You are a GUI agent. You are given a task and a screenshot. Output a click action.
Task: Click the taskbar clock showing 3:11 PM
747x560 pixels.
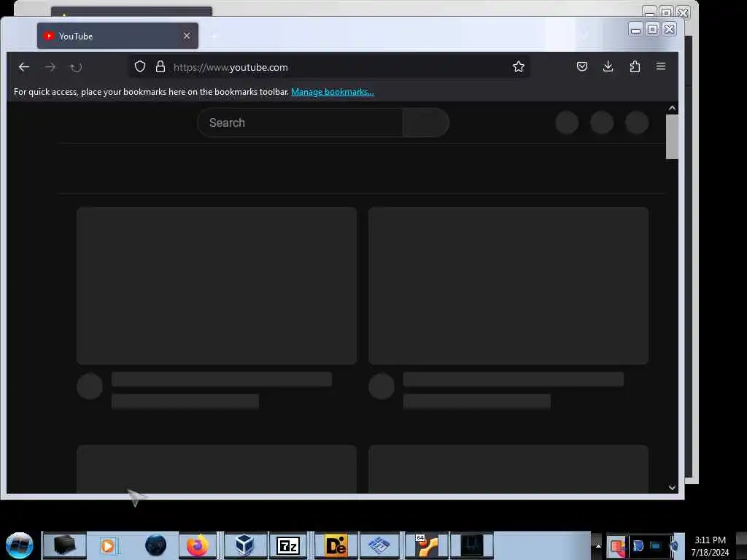click(710, 545)
